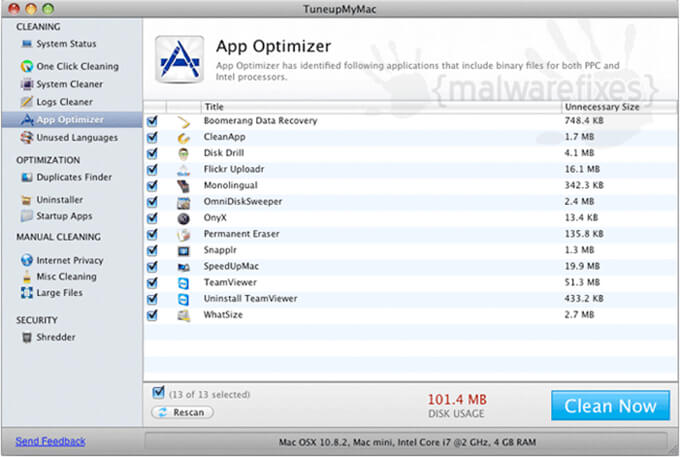This screenshot has height=457, width=680.
Task: Click Monolingual app icon
Action: coord(184,186)
